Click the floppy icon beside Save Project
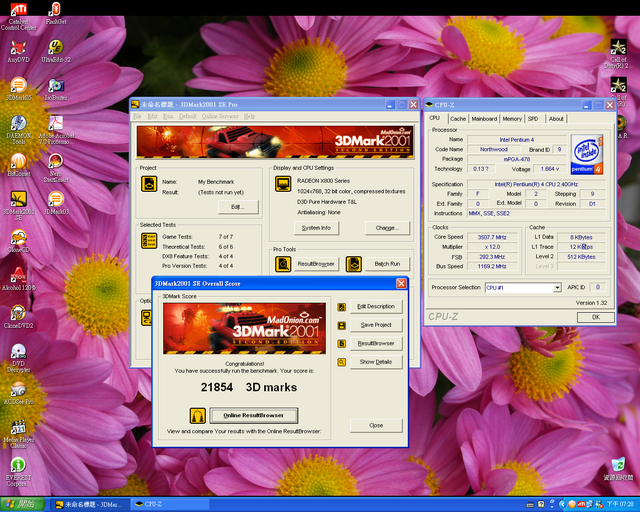 click(342, 325)
